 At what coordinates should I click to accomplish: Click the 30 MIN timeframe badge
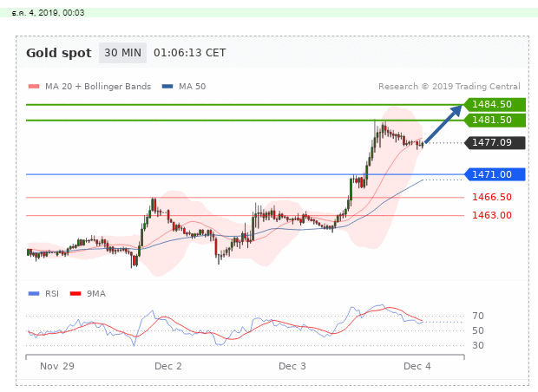click(x=122, y=53)
